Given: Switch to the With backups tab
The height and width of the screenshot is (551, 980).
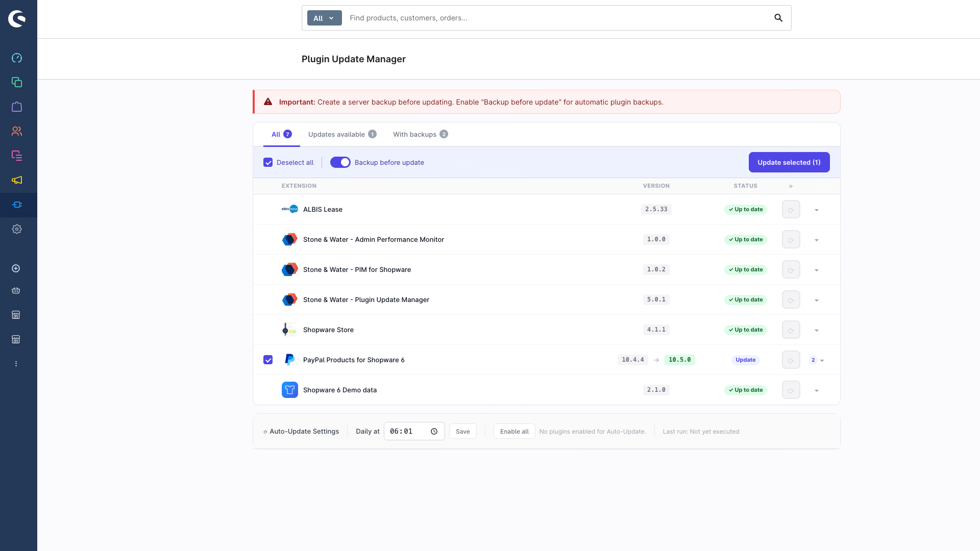Looking at the screenshot, I should click(420, 134).
